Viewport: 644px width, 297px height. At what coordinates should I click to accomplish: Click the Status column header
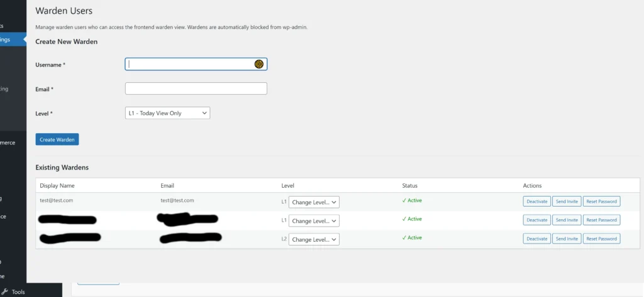pos(409,185)
